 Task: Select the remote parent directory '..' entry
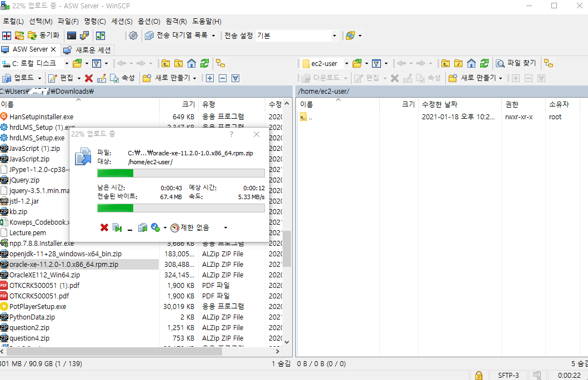306,117
